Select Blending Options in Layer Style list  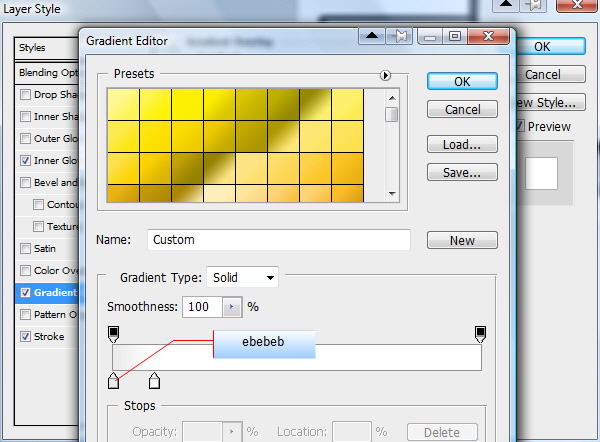47,73
